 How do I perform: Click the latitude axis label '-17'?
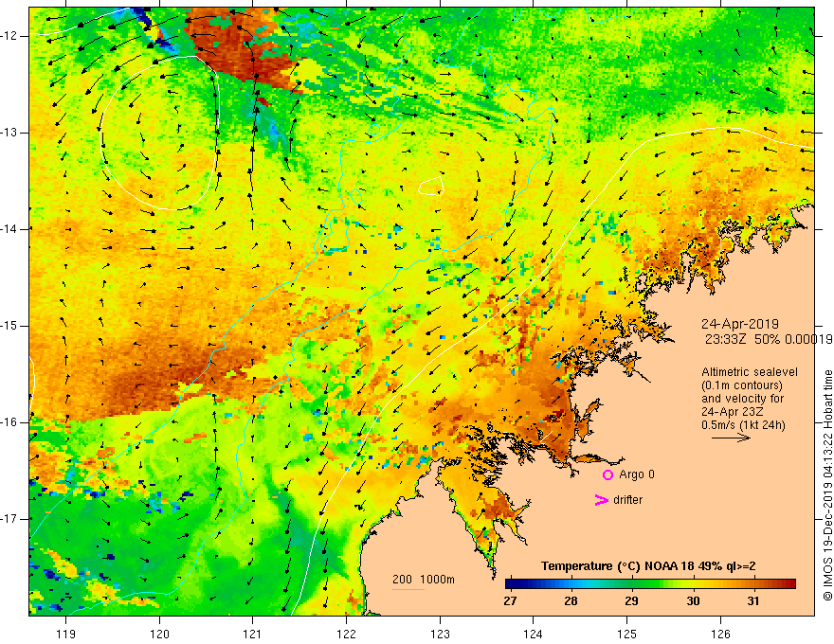(x=9, y=519)
